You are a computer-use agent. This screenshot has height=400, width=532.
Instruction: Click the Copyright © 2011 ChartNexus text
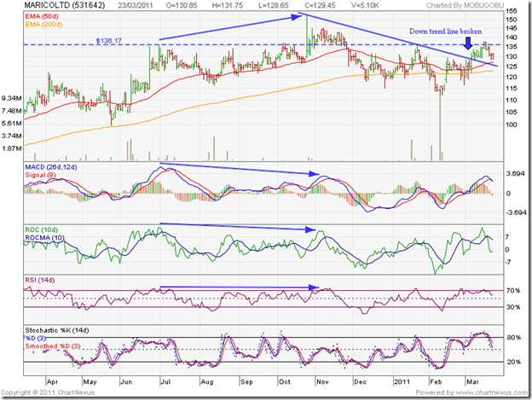pos(48,392)
